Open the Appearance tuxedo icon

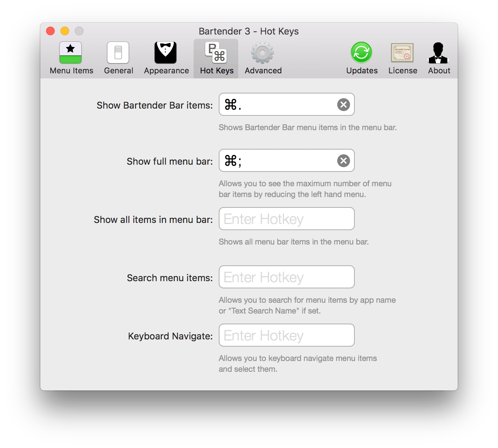[x=166, y=52]
